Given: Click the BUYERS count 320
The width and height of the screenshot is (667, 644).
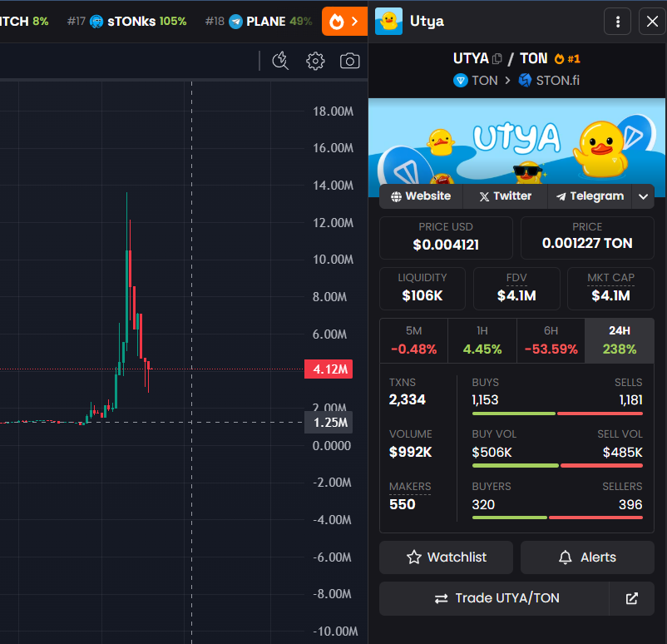Looking at the screenshot, I should click(x=483, y=505).
